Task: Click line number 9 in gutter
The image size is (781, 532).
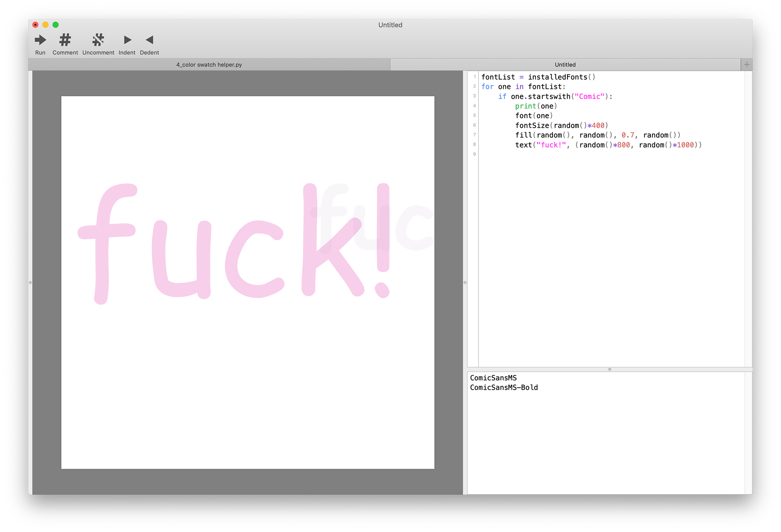Action: 474,154
